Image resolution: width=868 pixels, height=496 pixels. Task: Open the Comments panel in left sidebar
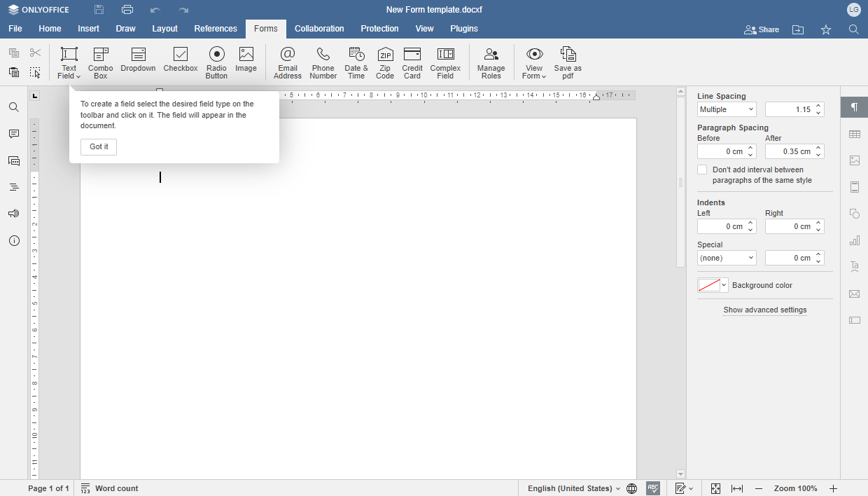[14, 134]
